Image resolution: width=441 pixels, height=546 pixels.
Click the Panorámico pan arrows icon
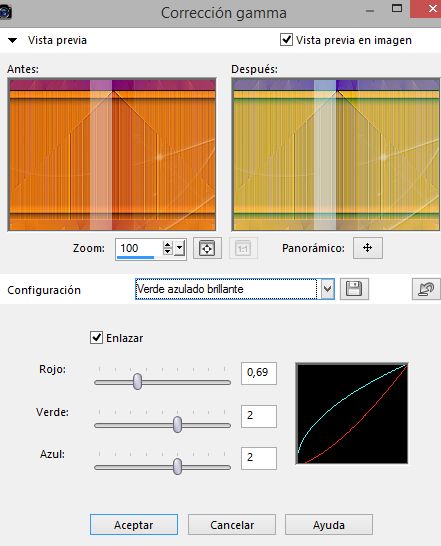click(x=368, y=248)
